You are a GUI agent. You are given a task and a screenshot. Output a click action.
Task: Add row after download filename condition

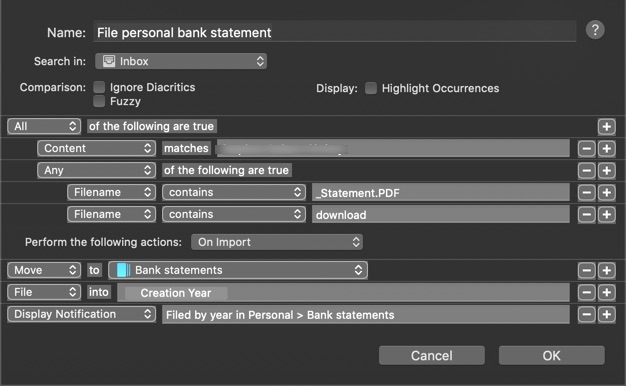(606, 215)
